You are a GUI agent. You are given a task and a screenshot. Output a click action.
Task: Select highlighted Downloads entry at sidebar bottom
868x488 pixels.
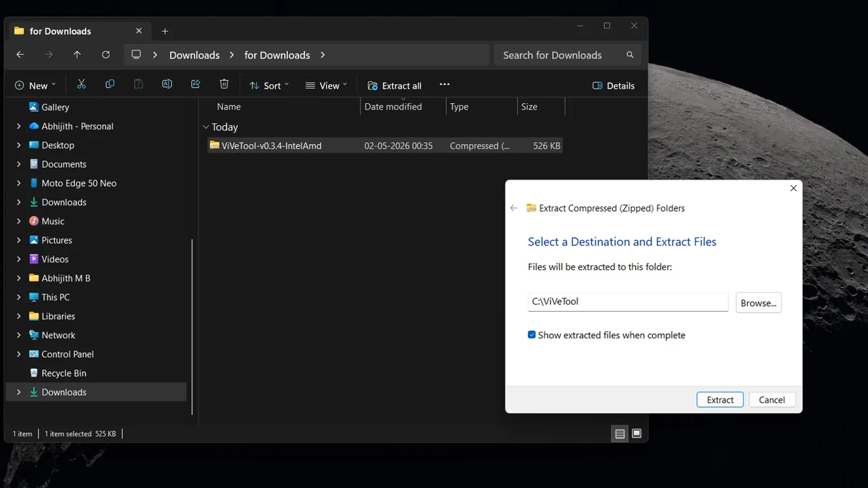click(96, 392)
